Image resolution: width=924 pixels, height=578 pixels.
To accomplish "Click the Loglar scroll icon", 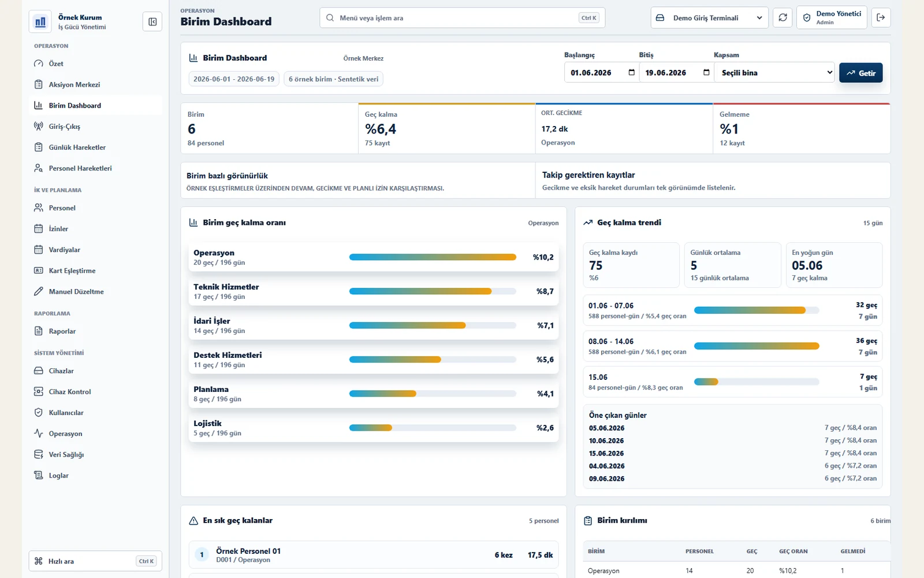I will tap(39, 475).
